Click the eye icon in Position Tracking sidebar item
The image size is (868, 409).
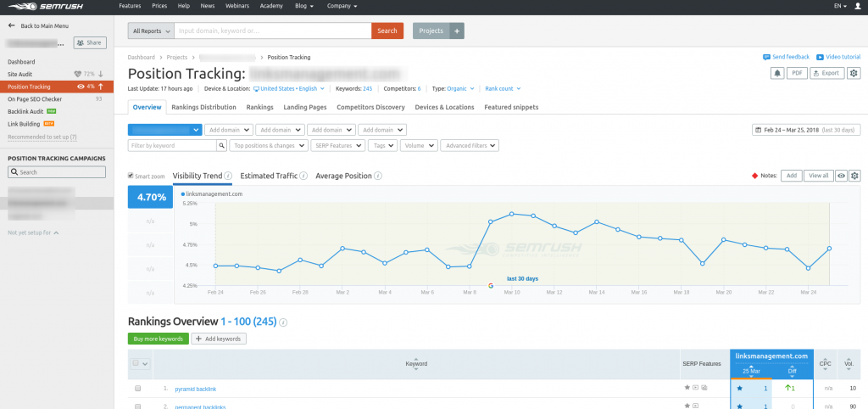coord(81,87)
